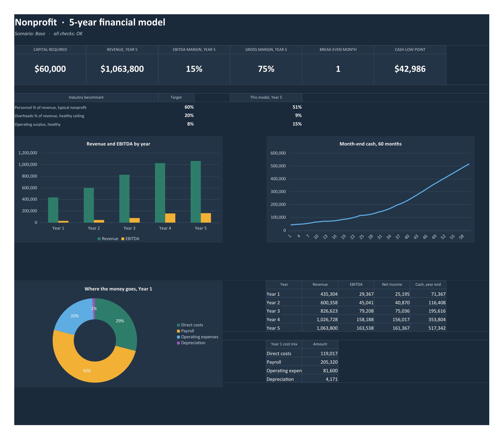Select the Year 3 Revenue cell 826,623
Image resolution: width=504 pixels, height=440 pixels.
[x=320, y=311]
